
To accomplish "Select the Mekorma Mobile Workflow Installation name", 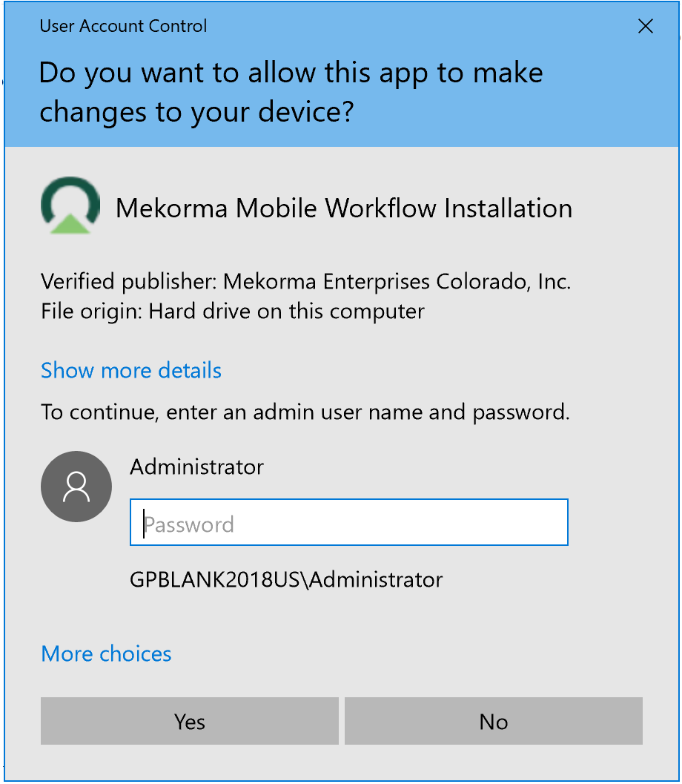I will click(344, 208).
